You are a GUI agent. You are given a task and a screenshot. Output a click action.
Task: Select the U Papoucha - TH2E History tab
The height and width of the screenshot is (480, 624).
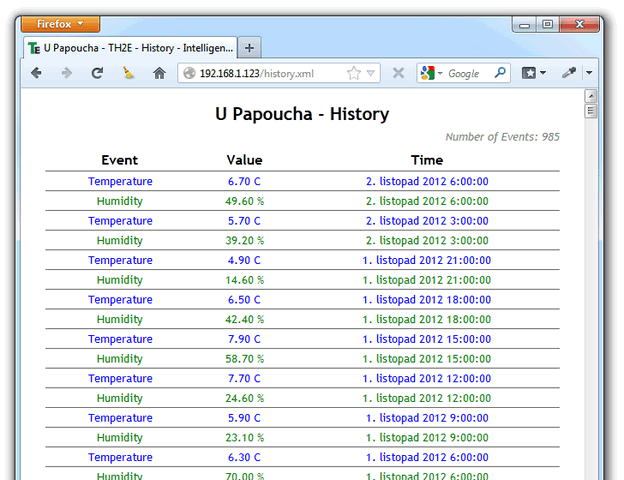(130, 47)
